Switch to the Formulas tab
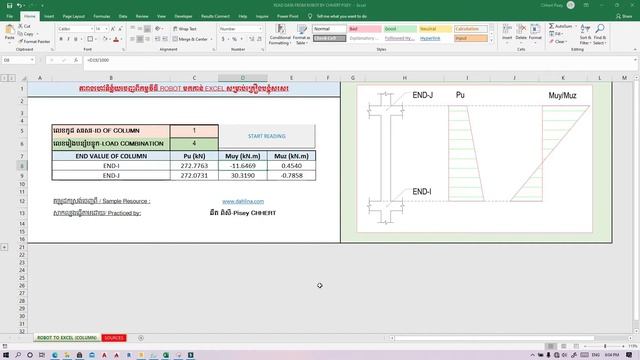Image resolution: width=640 pixels, height=360 pixels. click(x=102, y=16)
